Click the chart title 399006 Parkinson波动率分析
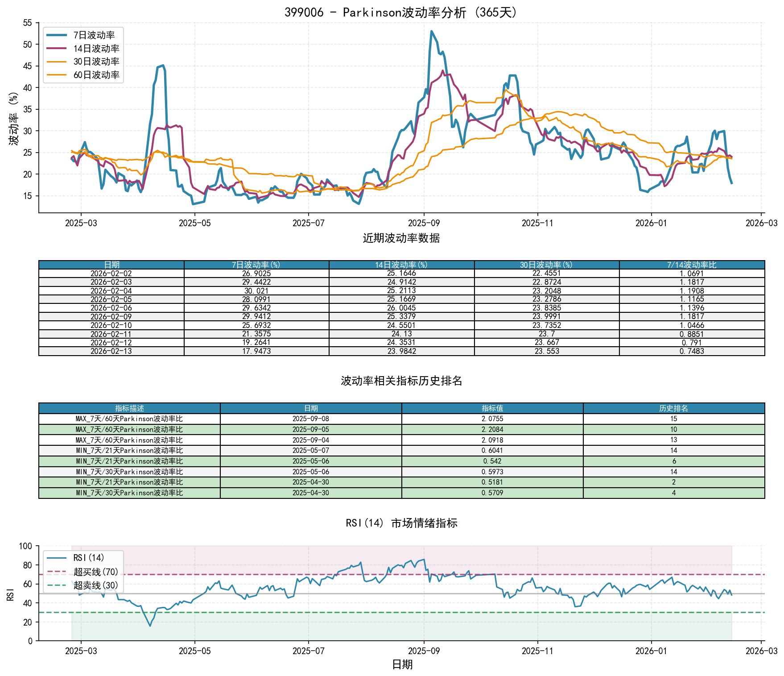Screen dimensions: 784x676 pyautogui.click(x=401, y=12)
